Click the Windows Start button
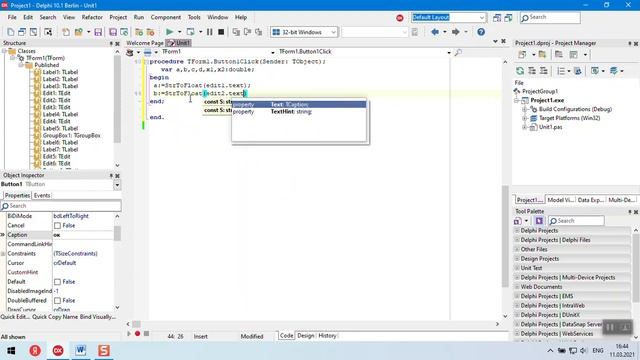The height and width of the screenshot is (360, 640). pyautogui.click(x=11, y=351)
